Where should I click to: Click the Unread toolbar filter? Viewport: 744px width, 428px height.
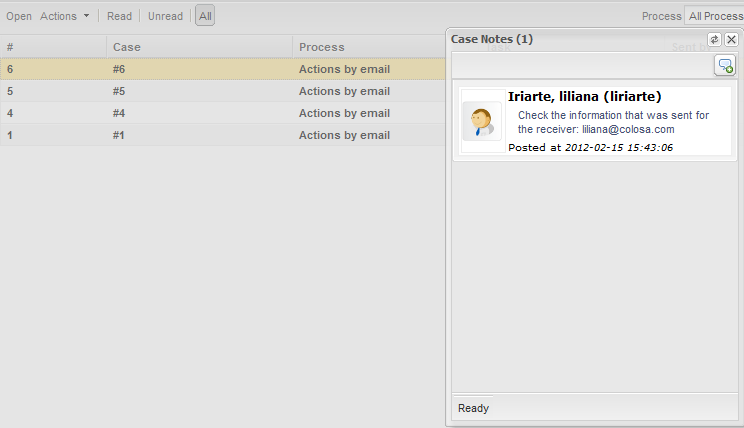165,16
